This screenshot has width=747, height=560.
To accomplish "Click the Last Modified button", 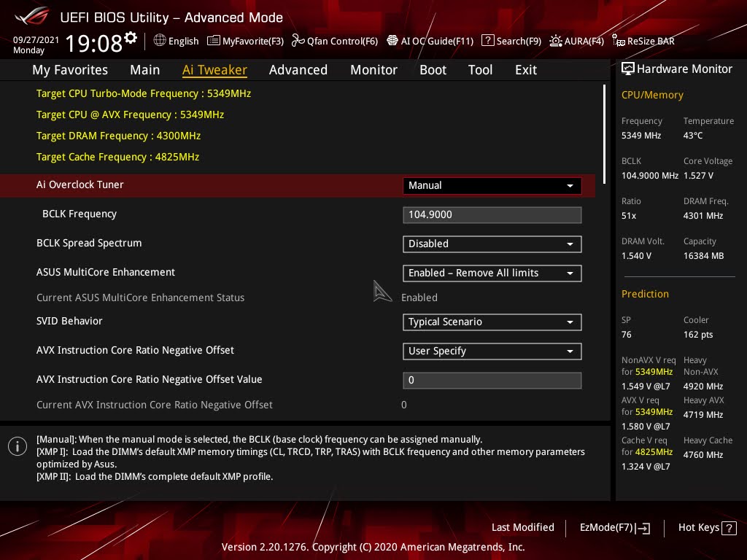I will point(523,527).
